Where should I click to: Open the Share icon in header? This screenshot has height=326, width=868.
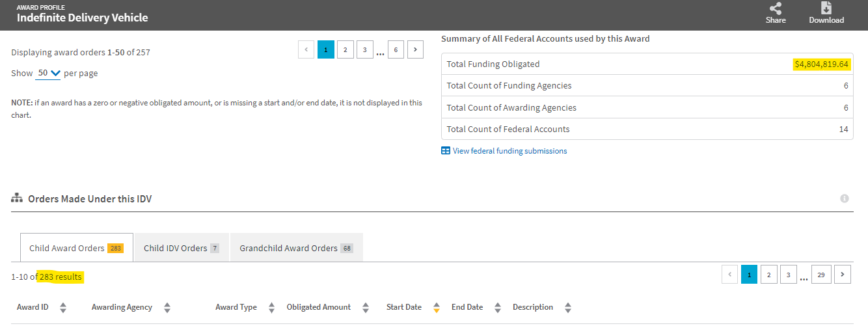tap(776, 13)
